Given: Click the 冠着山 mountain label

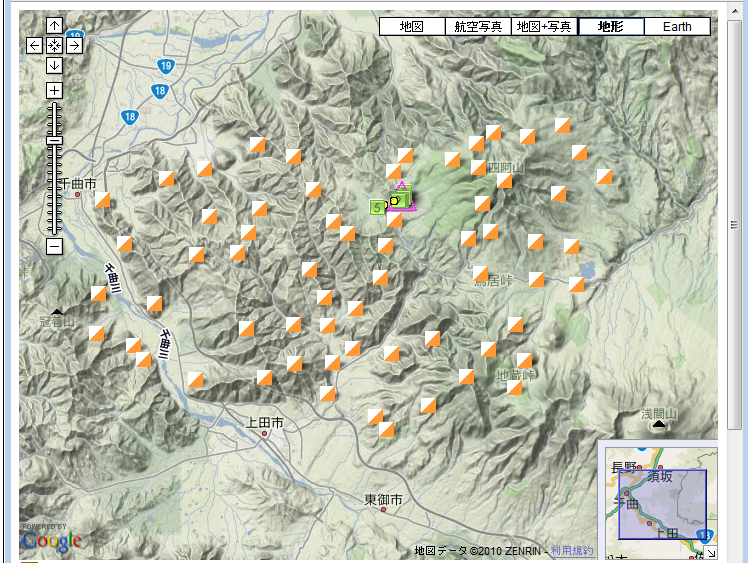Looking at the screenshot, I should [x=57, y=322].
